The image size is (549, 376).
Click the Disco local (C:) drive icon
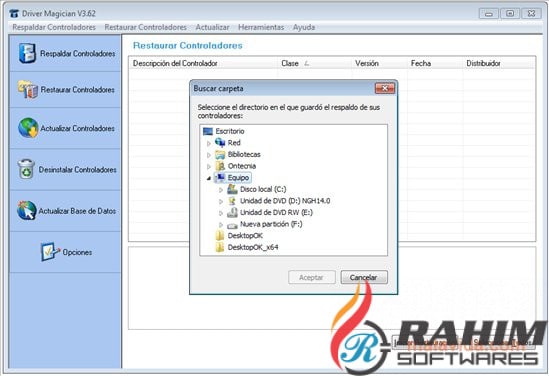click(x=232, y=189)
